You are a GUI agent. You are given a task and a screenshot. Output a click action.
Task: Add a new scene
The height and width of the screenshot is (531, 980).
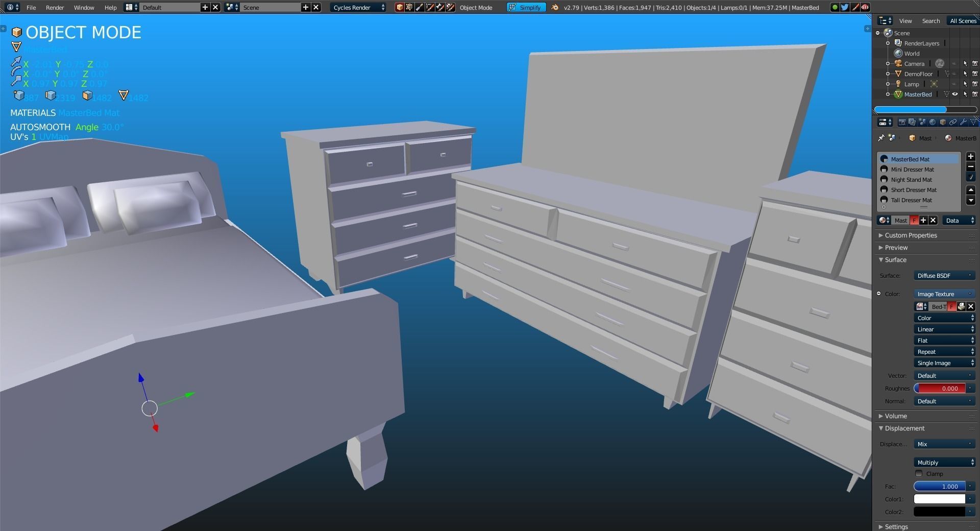(305, 7)
